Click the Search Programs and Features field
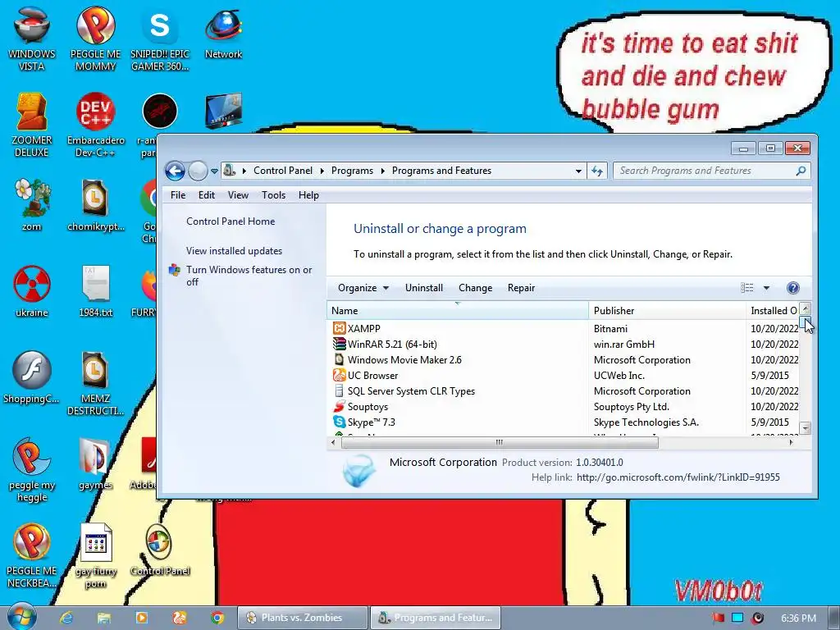Image resolution: width=840 pixels, height=630 pixels. [x=711, y=171]
